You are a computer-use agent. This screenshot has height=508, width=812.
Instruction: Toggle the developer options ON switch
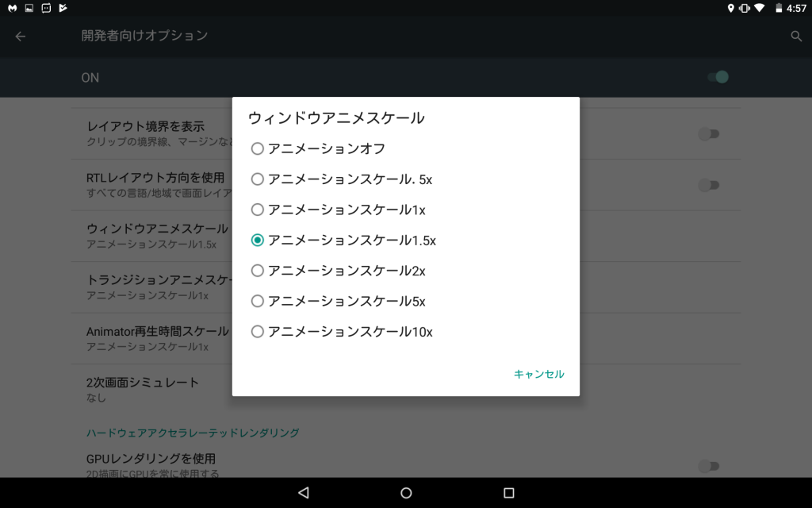click(717, 77)
